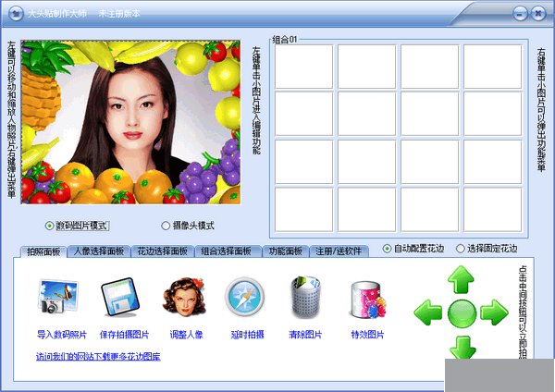Click the green right arrow
This screenshot has height=392, width=555.
494,312
